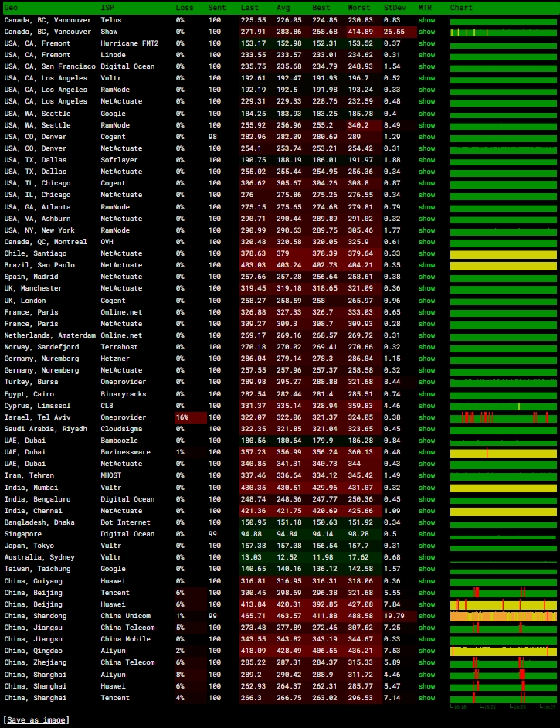Show MTR for Vancouver Telus row
This screenshot has height=728, width=560.
point(426,20)
